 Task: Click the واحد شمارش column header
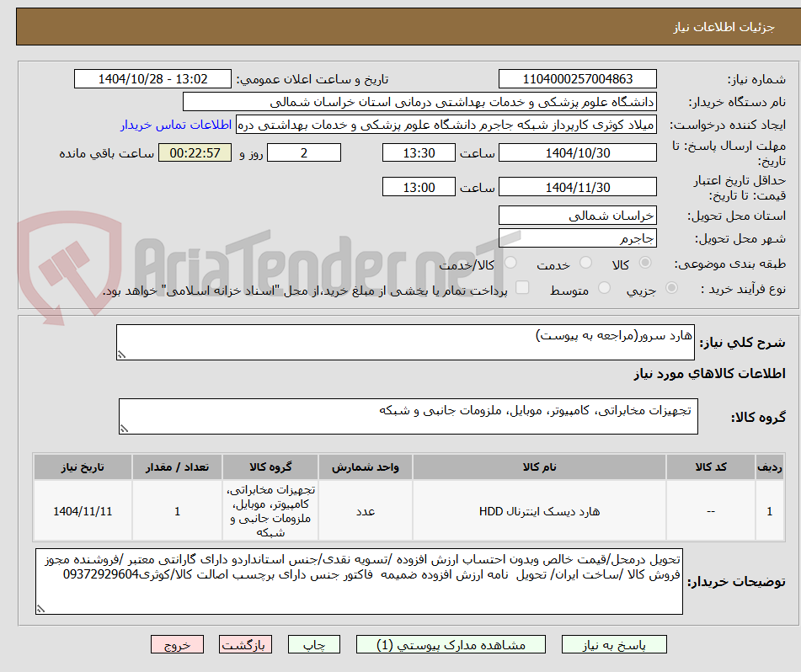(366, 467)
